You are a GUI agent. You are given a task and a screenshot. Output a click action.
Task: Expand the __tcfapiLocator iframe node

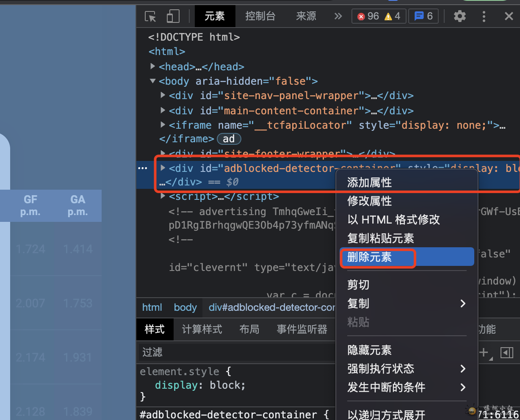163,124
